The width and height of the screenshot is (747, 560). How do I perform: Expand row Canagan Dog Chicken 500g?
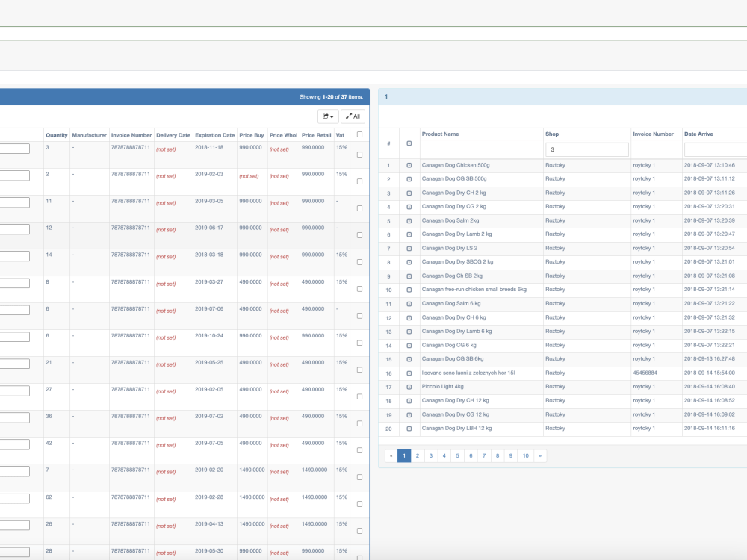tap(409, 165)
